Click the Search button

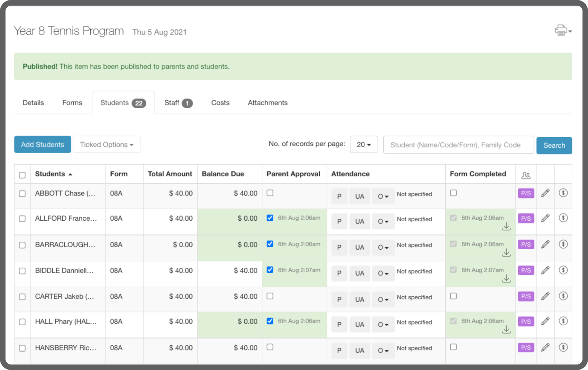pyautogui.click(x=554, y=145)
